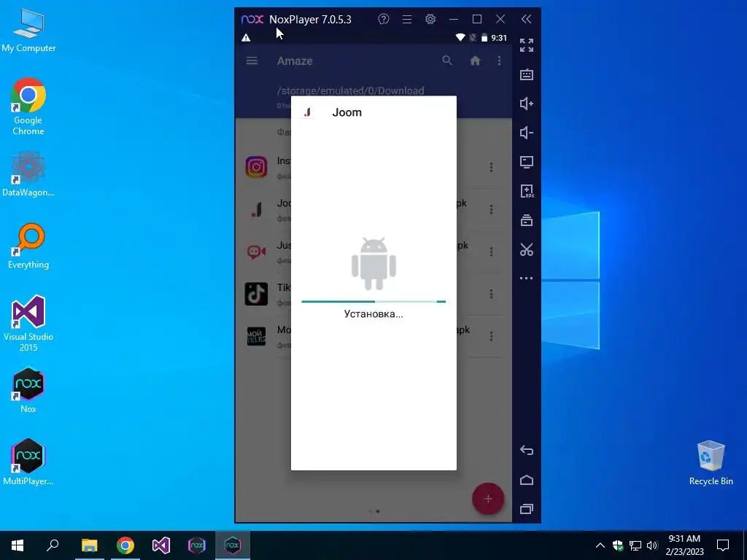Select the TikTok app icon in file list
This screenshot has width=747, height=560.
256,294
